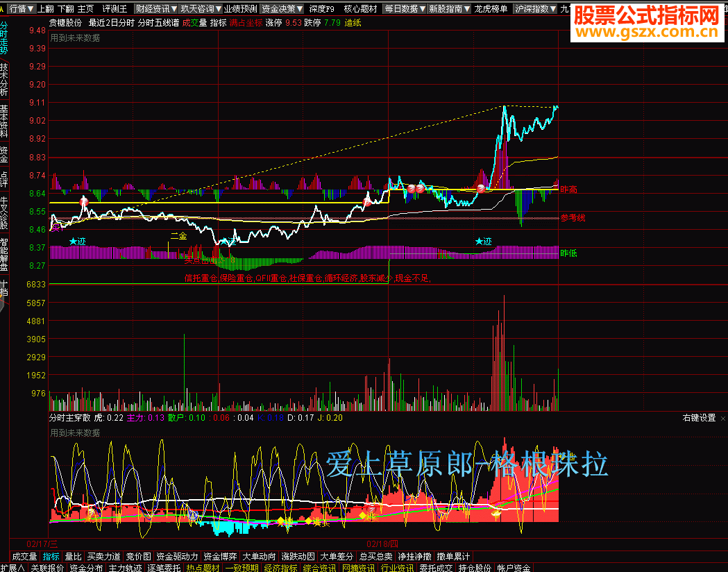Screen dimensions: 728x572
Task: Select the 点评 side tab
Action: (3, 179)
